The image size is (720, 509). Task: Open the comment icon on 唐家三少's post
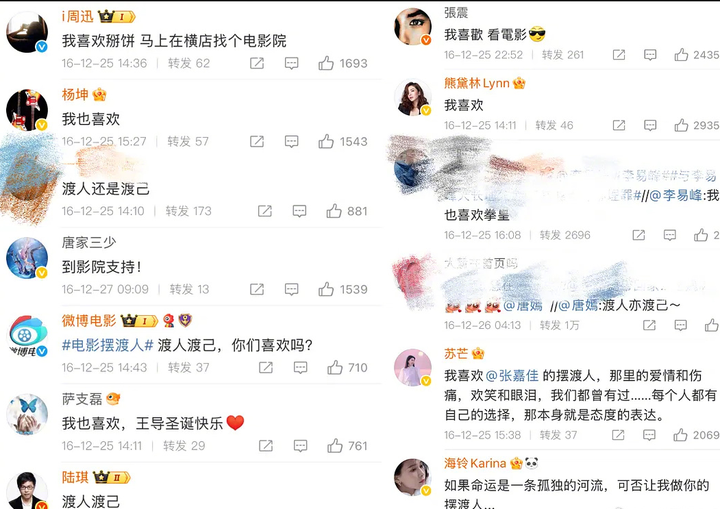click(x=292, y=289)
